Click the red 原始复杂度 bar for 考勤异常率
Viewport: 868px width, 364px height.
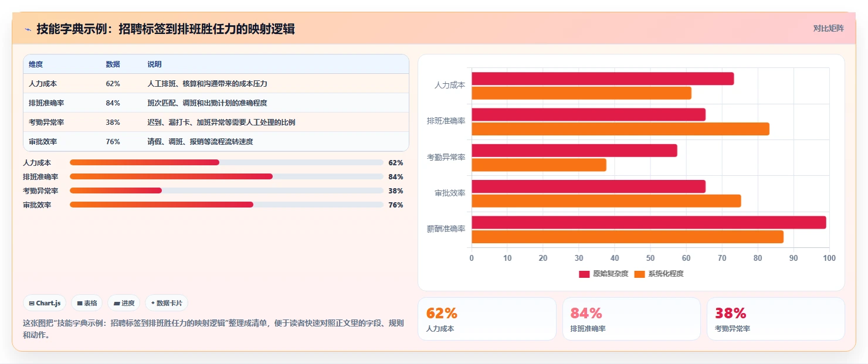tap(574, 150)
